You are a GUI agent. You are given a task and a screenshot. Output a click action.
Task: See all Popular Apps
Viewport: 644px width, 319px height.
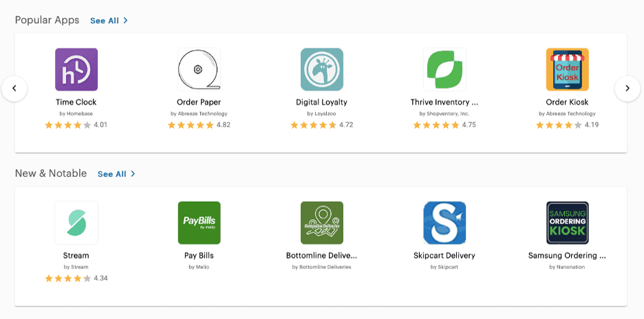pos(109,21)
